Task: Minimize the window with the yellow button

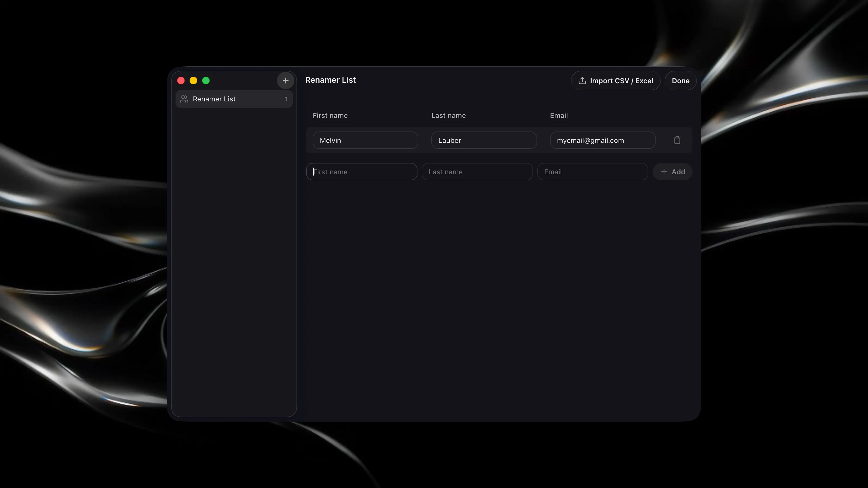Action: click(193, 81)
